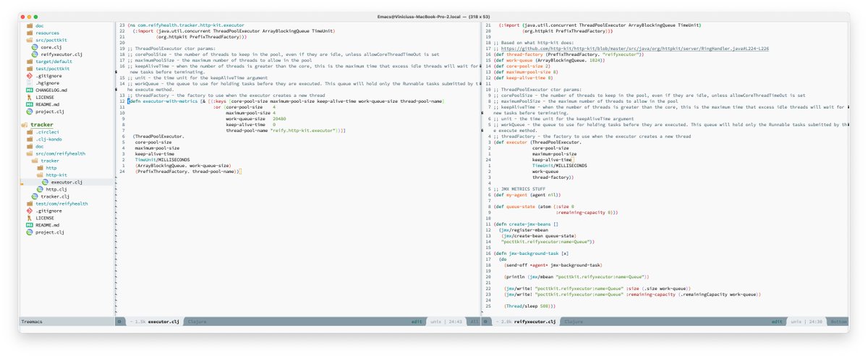Click the 24:38 cursor position indicator
This screenshot has width=868, height=357.
pos(814,321)
